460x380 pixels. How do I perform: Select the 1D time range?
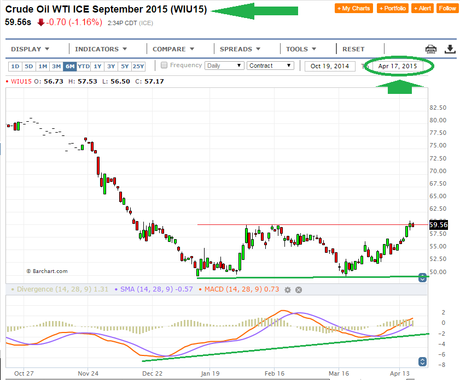click(x=15, y=66)
